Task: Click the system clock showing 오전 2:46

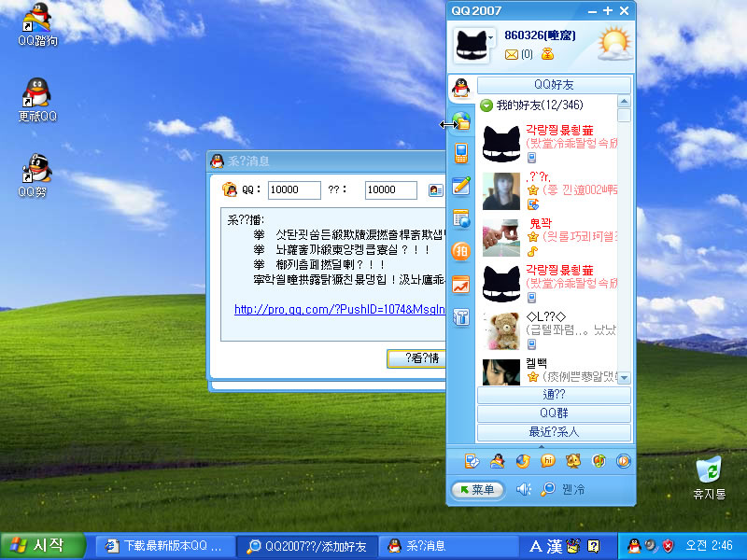Action: tap(709, 546)
